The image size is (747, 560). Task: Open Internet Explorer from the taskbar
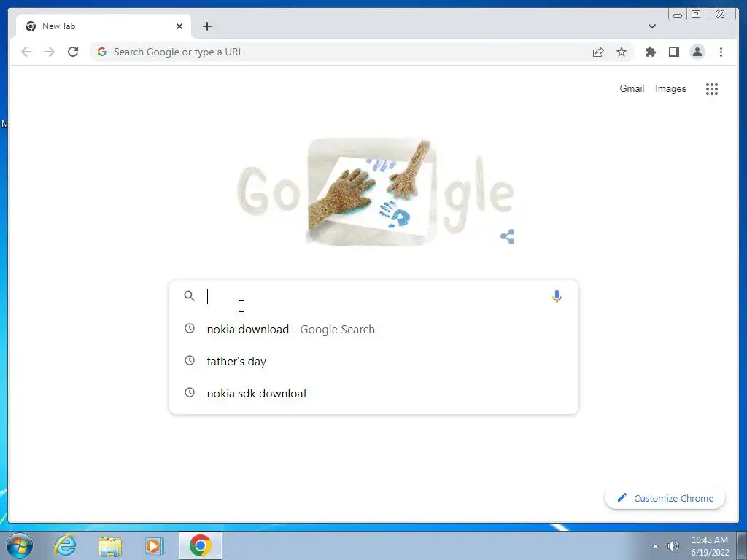65,545
